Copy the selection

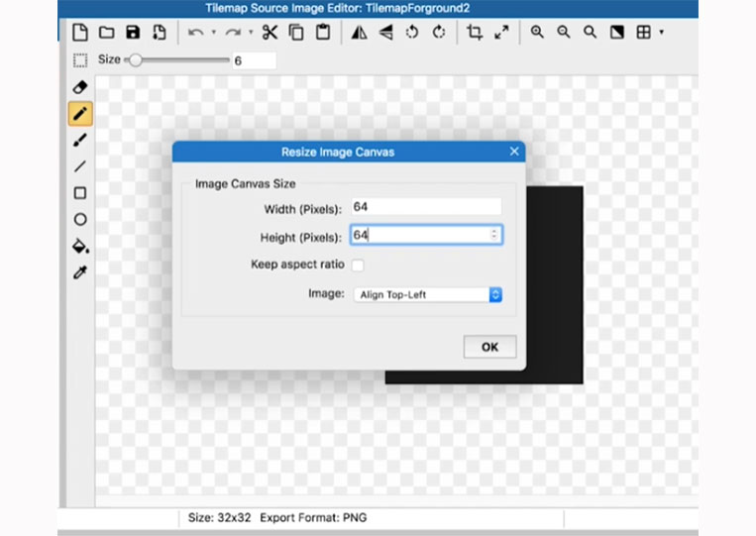[x=296, y=33]
